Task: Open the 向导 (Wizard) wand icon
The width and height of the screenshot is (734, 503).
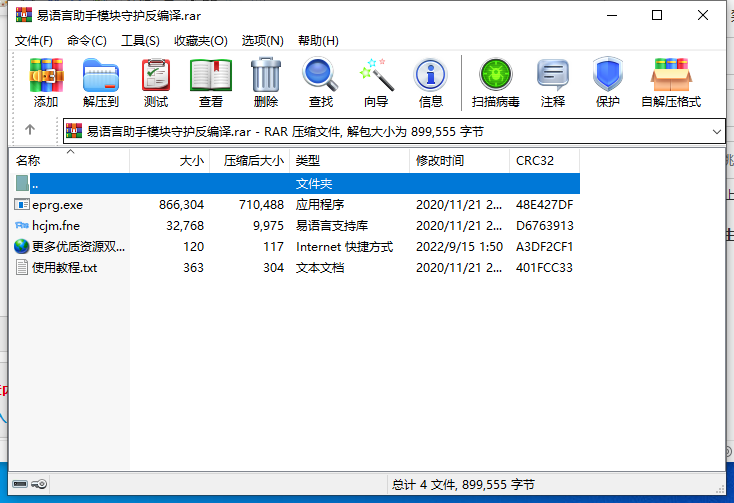Action: pos(376,75)
